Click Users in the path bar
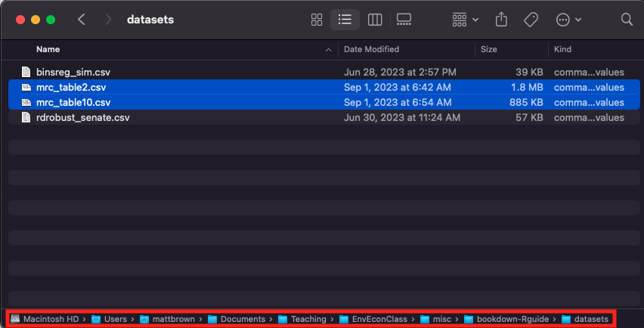The image size is (644, 328). [x=110, y=319]
